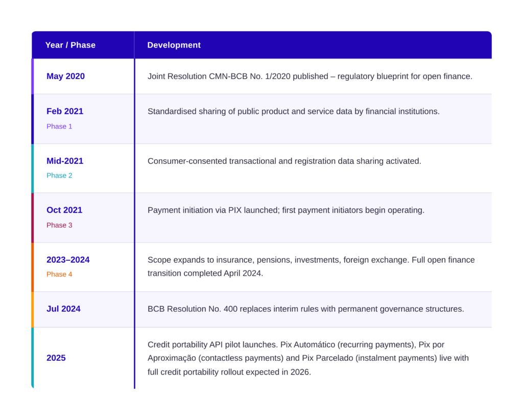Click the "Development" column header
Viewport: 523px width, 420px height.
click(174, 45)
